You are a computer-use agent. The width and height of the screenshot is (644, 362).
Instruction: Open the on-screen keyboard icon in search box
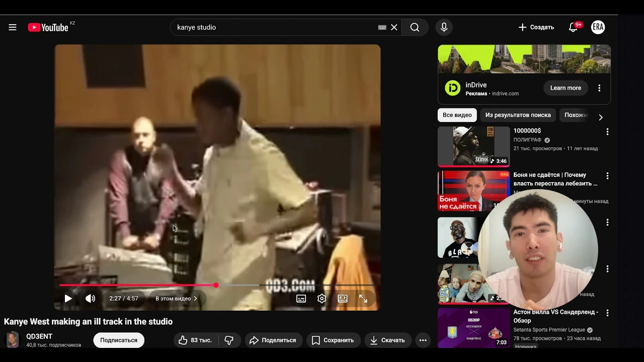tap(382, 27)
